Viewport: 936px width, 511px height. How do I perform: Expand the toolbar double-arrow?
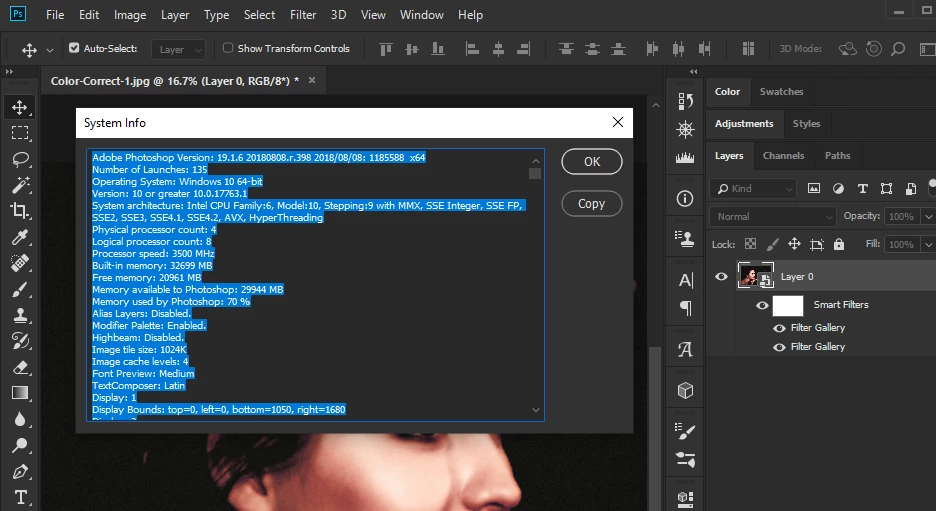tap(9, 72)
